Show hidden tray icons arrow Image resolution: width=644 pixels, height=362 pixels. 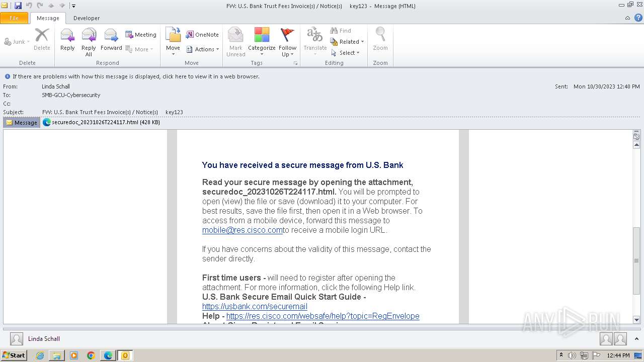(x=561, y=355)
